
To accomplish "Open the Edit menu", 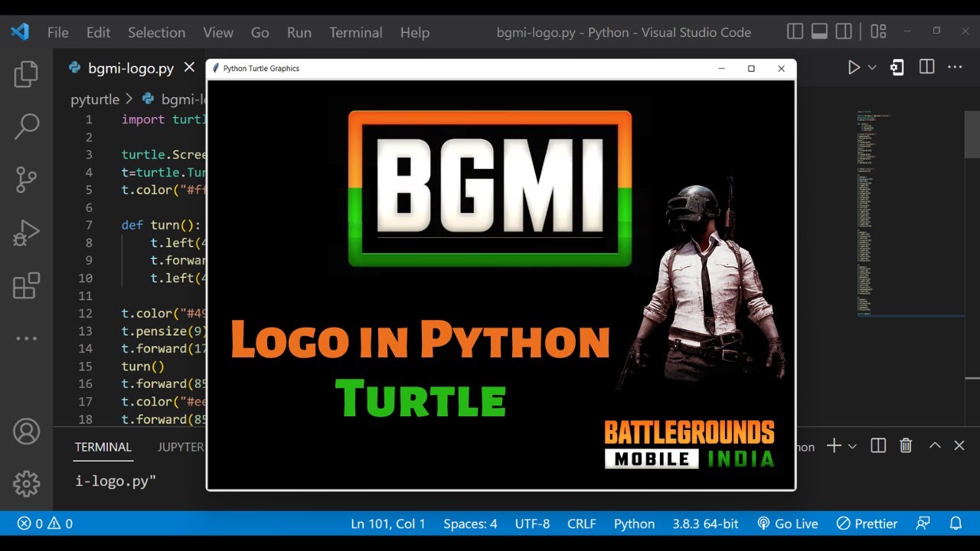I will click(x=98, y=32).
